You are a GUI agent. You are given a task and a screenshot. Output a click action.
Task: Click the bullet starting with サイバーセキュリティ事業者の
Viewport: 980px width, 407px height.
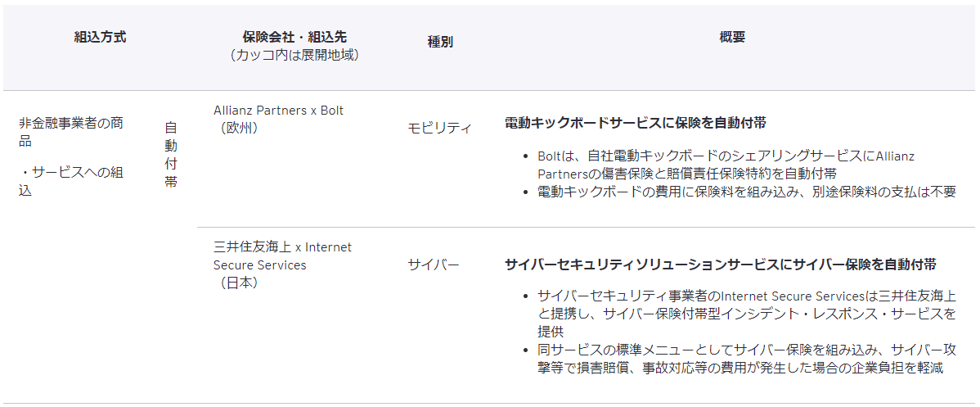point(746,314)
